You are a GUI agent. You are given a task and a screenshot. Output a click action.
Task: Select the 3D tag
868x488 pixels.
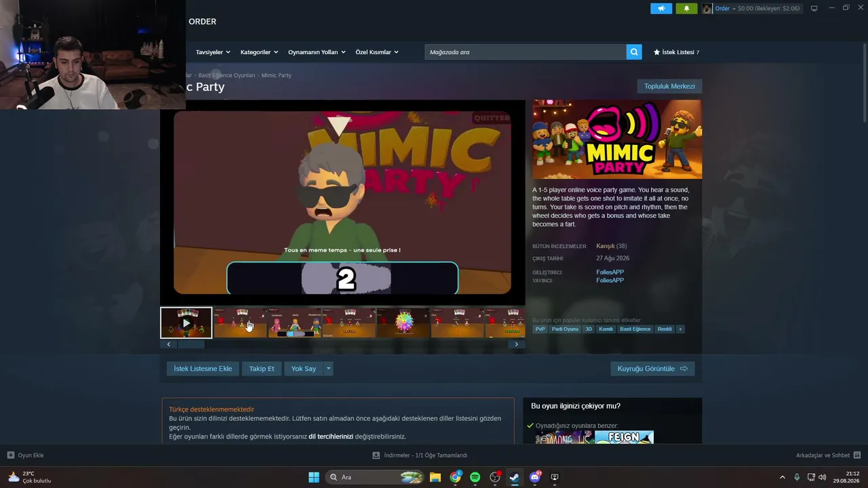[589, 329]
